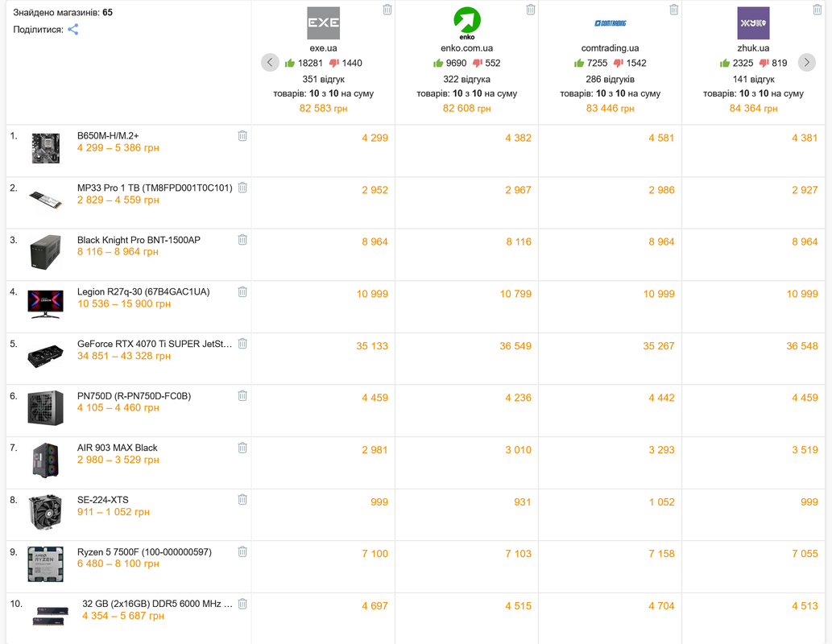Screen dimensions: 832x644
Task: Click motherboard B650M-H thumbnail
Action: pyautogui.click(x=46, y=148)
